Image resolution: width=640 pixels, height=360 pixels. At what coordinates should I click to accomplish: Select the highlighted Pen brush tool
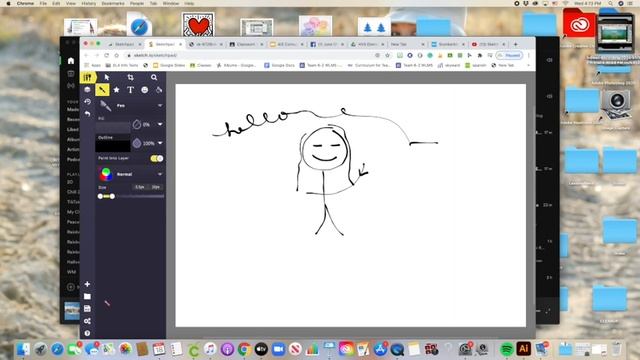102,90
